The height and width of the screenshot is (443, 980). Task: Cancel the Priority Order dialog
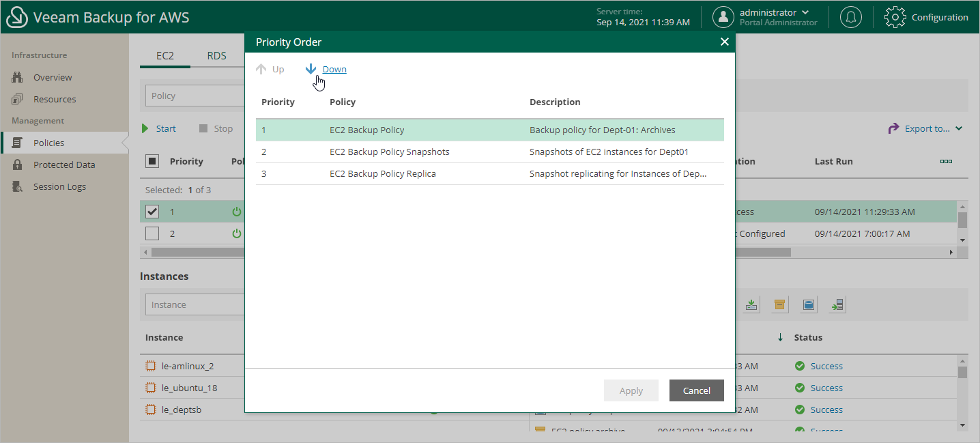697,390
